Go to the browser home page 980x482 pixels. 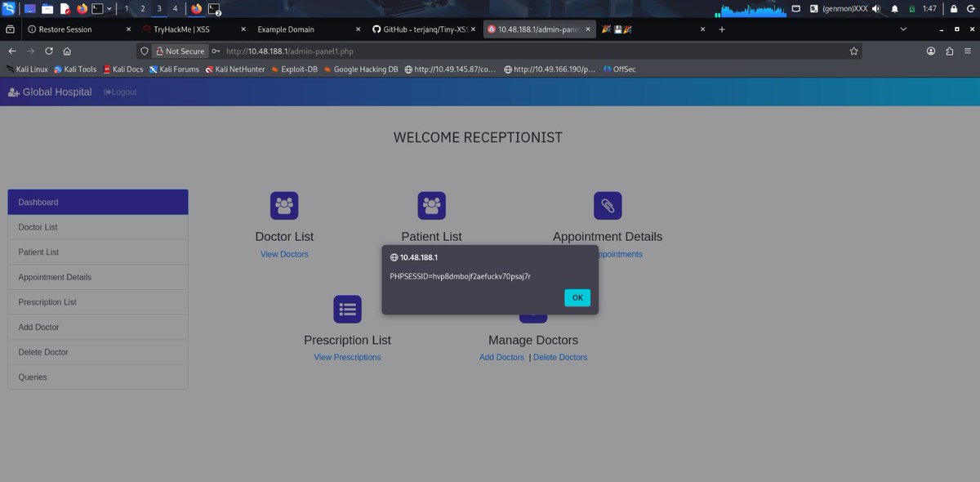(68, 51)
